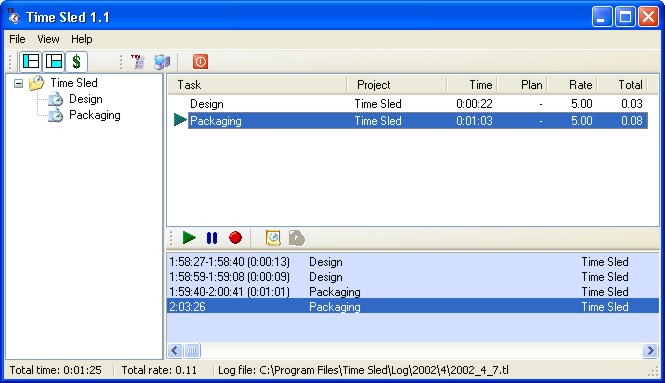Viewport: 665px width, 383px height.
Task: Click the Log file path in status bar
Action: (x=363, y=370)
